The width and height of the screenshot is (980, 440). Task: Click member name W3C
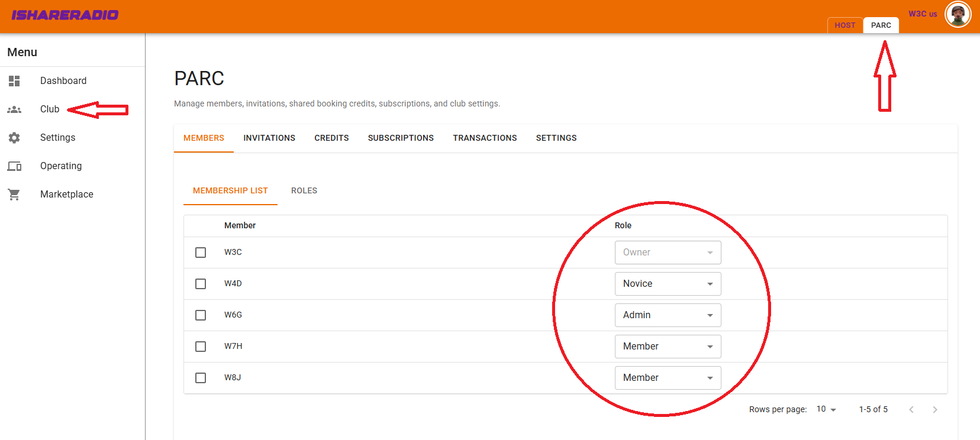pos(233,253)
